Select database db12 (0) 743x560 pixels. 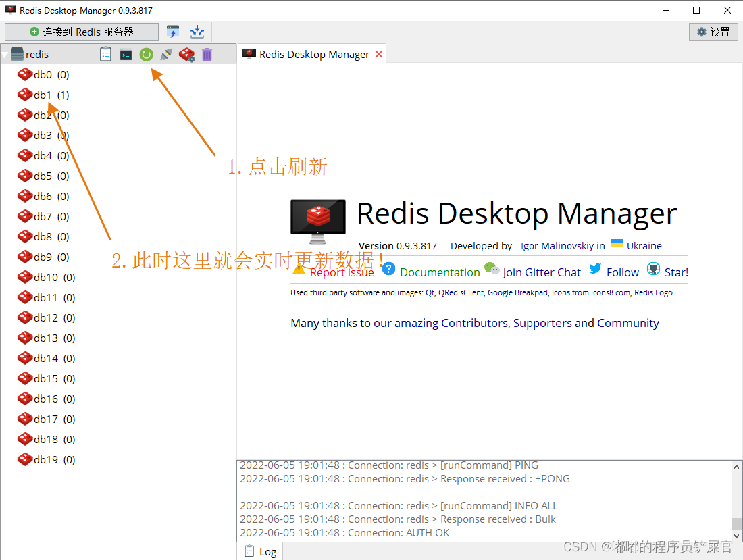tap(46, 318)
